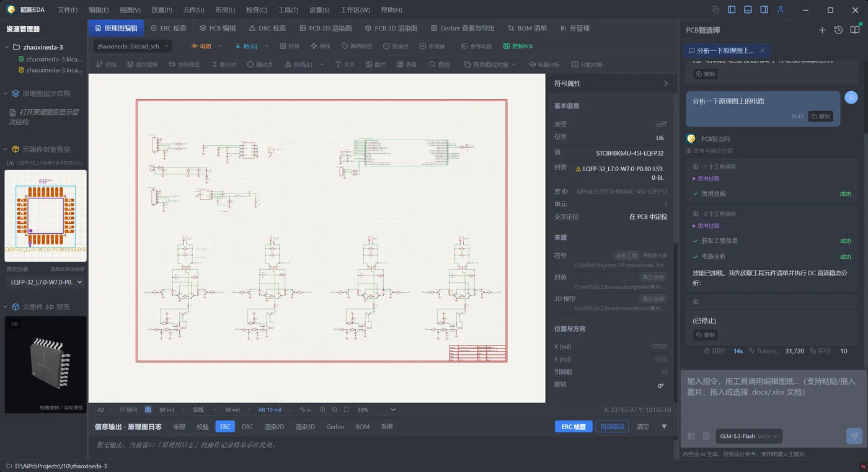Open 参考电路 reference circuits
The image size is (868, 472).
pyautogui.click(x=476, y=46)
